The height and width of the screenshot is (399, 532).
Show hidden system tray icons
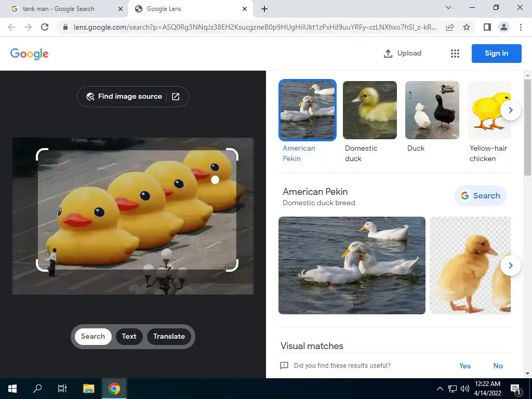coord(440,389)
